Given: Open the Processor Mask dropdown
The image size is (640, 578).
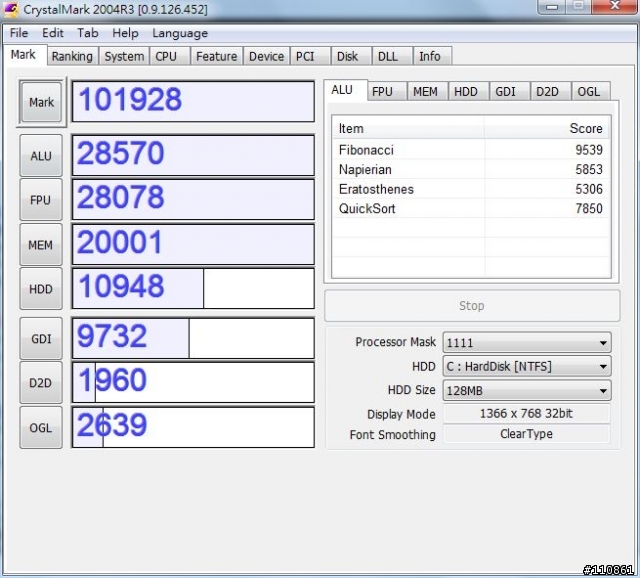Looking at the screenshot, I should (527, 342).
